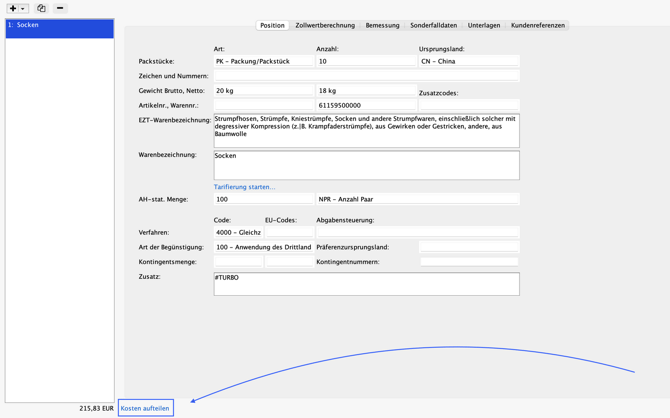The height and width of the screenshot is (418, 670).
Task: Open the Art 'PK – Packung/Packstück' combo box
Action: coord(263,61)
